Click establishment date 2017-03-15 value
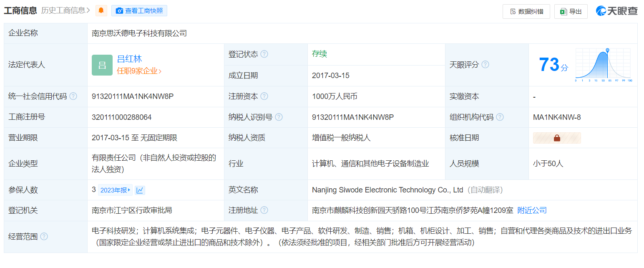The width and height of the screenshot is (644, 268). pos(331,76)
